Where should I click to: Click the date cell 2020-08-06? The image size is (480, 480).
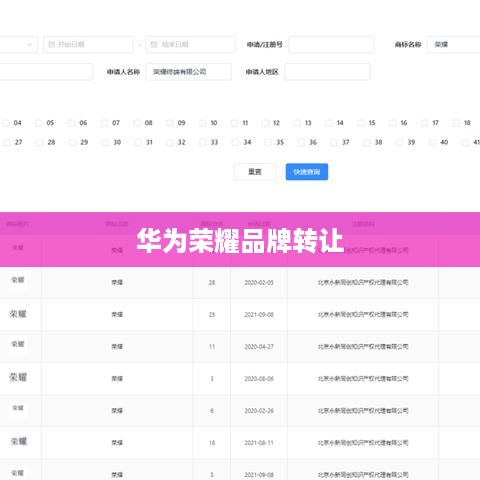259,379
